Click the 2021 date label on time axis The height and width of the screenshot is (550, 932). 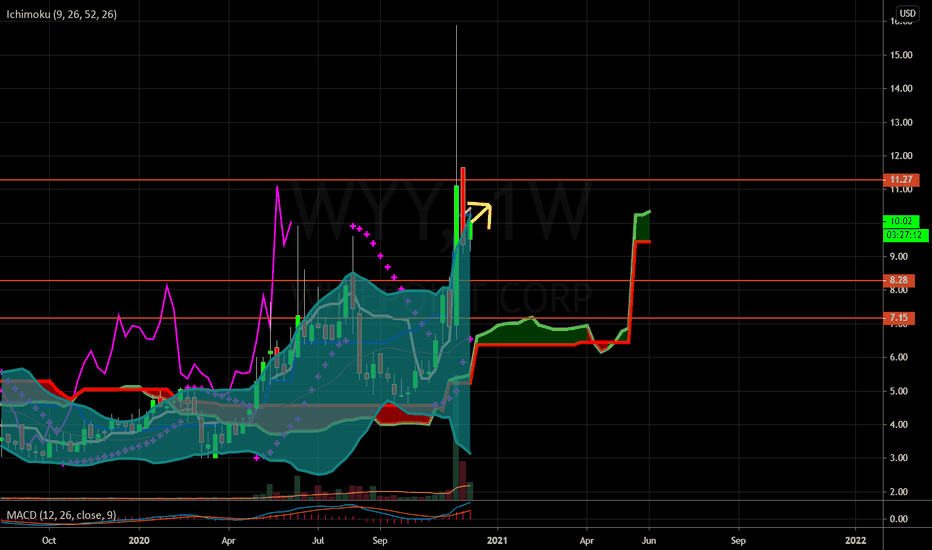click(x=497, y=540)
